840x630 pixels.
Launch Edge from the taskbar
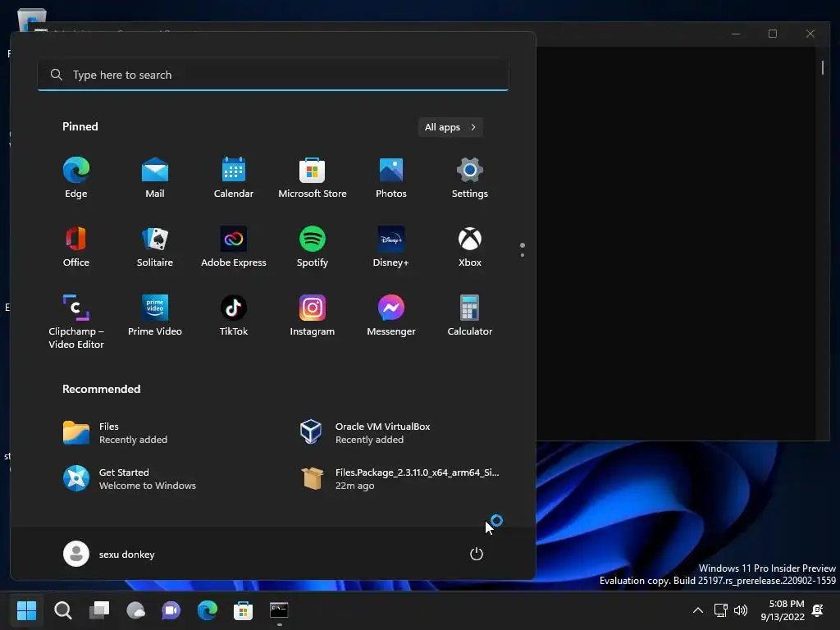tap(208, 610)
